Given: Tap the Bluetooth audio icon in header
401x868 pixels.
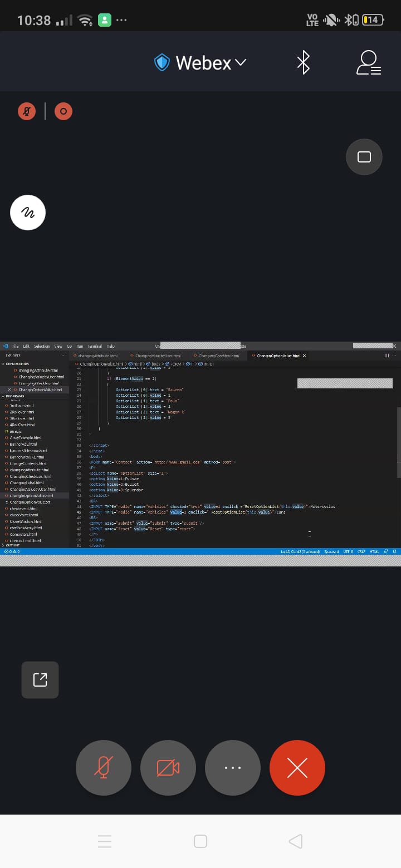Looking at the screenshot, I should point(303,62).
